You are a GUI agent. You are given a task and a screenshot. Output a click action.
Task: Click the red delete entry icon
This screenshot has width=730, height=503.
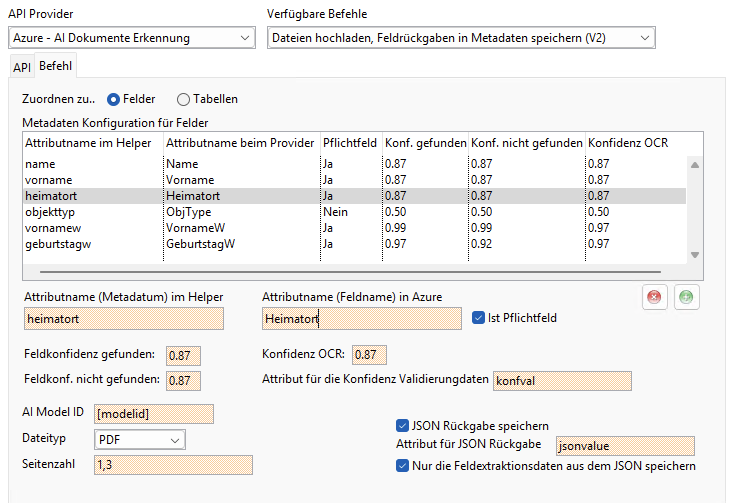(x=655, y=298)
